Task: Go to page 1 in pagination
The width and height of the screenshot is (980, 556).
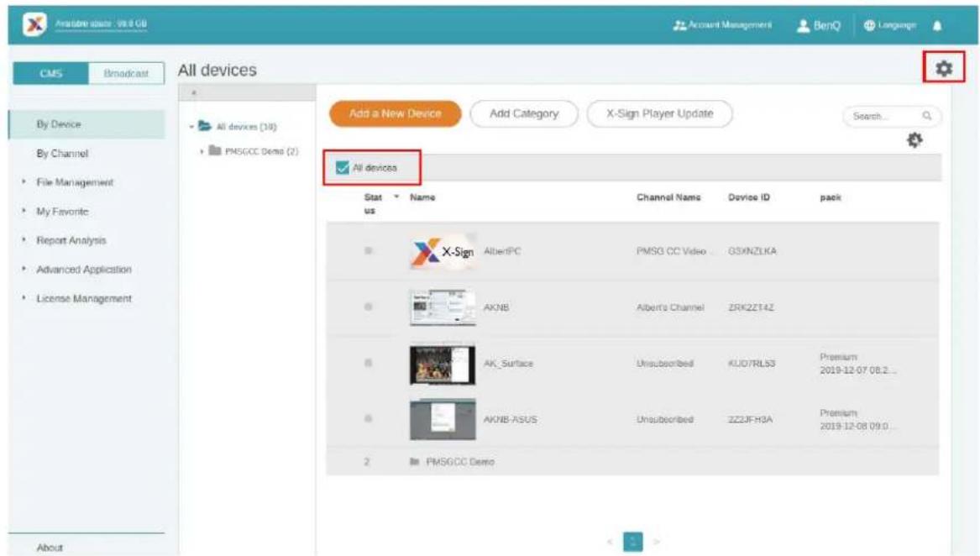Action: click(633, 542)
